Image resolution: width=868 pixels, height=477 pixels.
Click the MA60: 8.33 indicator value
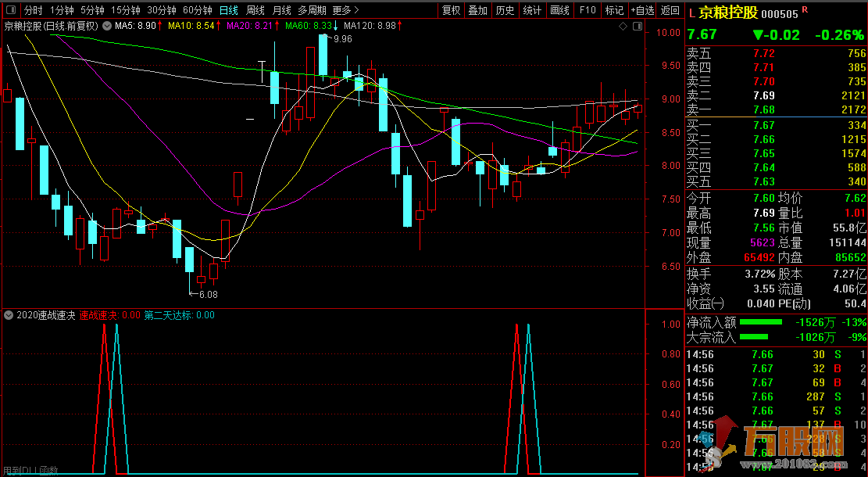tap(309, 26)
